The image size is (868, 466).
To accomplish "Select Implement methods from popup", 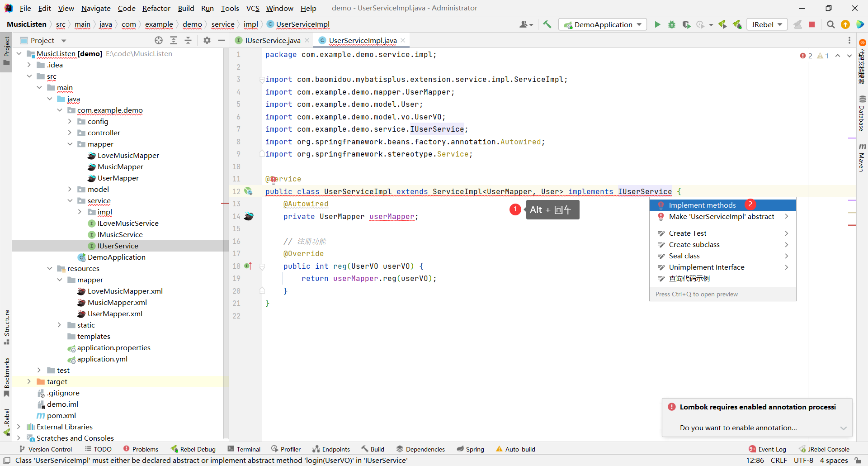I will [702, 205].
